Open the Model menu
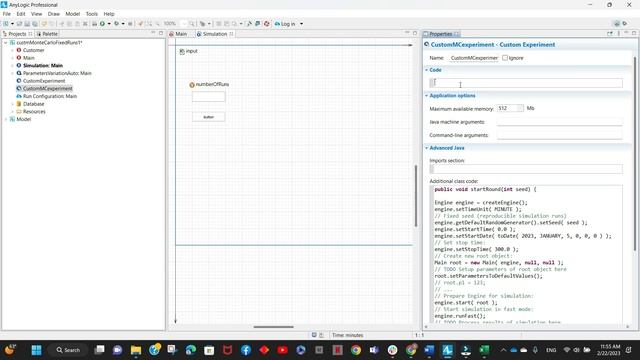Screen dimensions: 640x360 (x=73, y=13)
